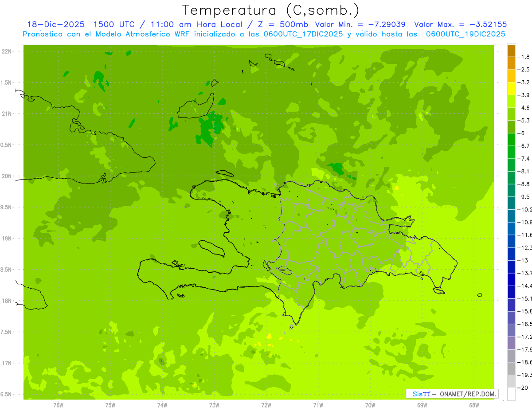Click the "71W" longitude label
The width and height of the screenshot is (532, 411).
click(x=318, y=405)
